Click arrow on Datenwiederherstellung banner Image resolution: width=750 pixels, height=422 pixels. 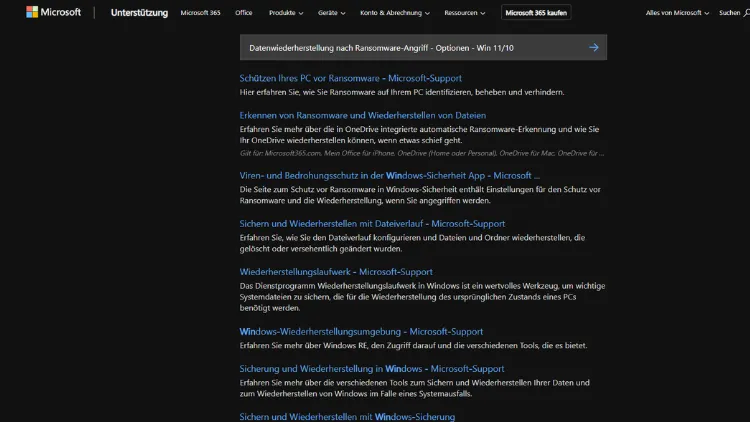(x=594, y=47)
